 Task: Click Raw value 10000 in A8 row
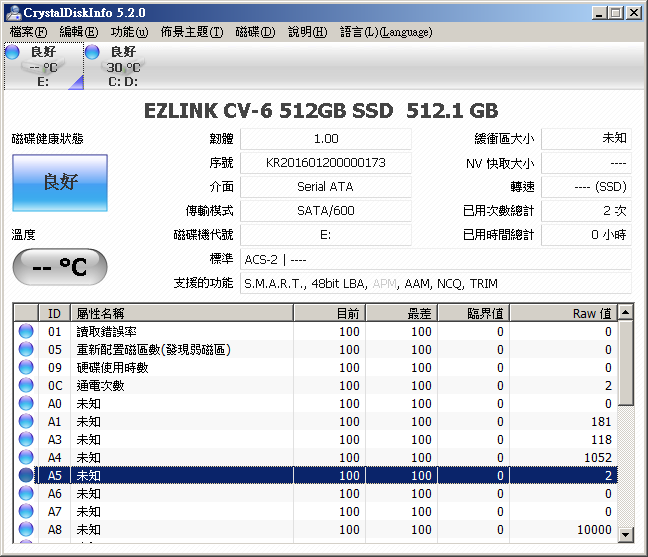[x=594, y=529]
